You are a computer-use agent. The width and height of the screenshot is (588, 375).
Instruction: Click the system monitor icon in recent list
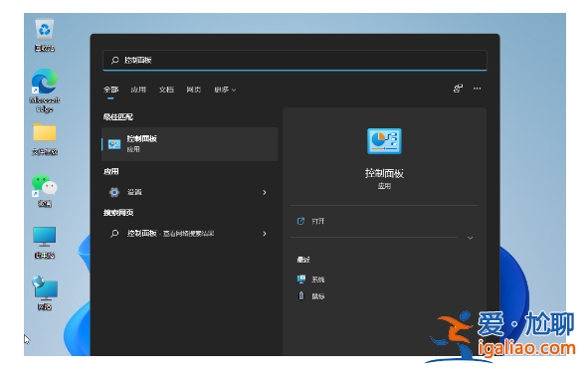(x=301, y=279)
